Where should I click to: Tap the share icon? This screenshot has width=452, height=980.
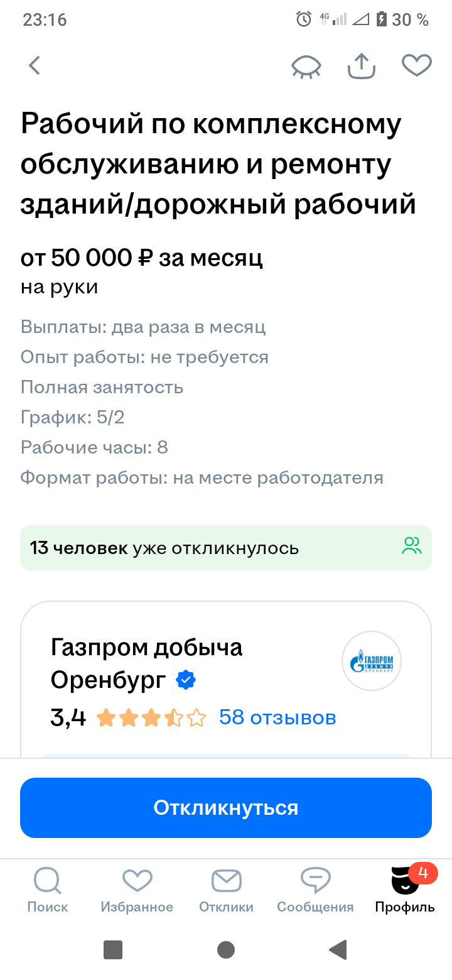tap(362, 65)
